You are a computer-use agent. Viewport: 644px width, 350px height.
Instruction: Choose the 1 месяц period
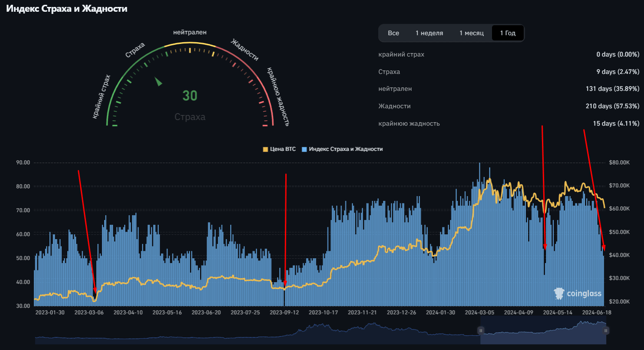(x=472, y=33)
